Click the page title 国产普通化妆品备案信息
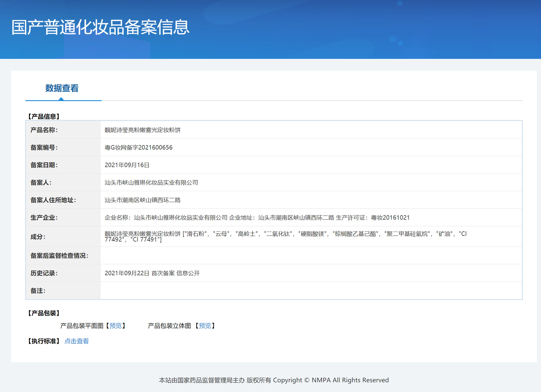 100,27
